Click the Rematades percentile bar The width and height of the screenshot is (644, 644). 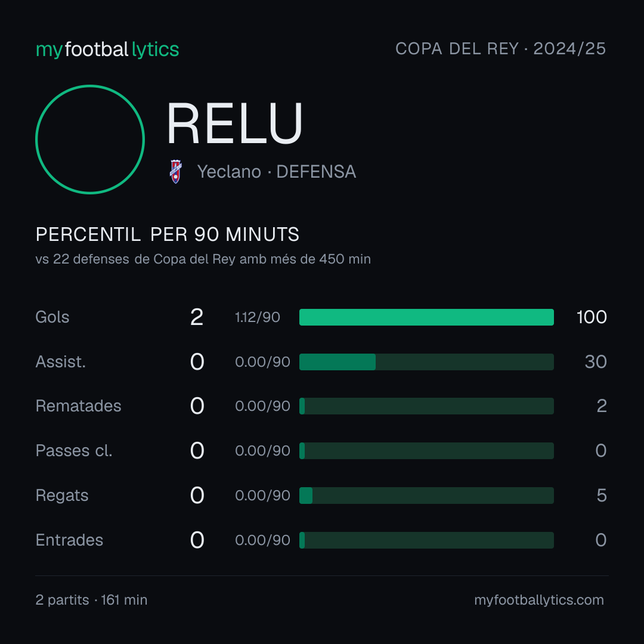pos(426,406)
